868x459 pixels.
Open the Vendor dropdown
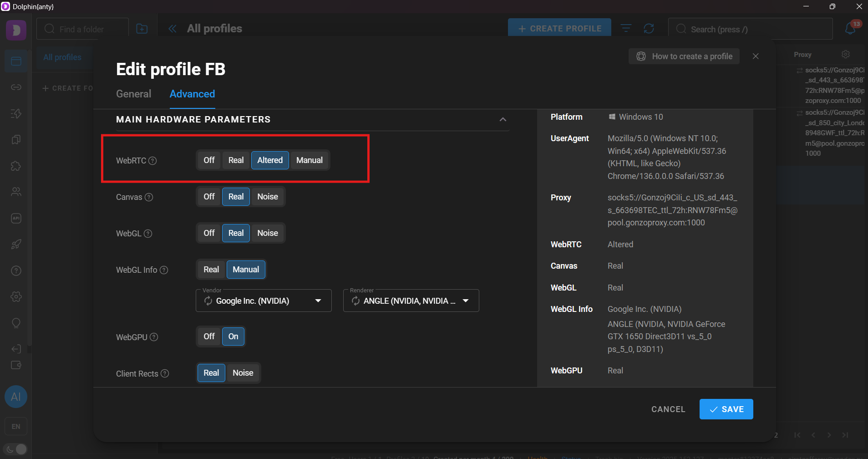pyautogui.click(x=318, y=301)
